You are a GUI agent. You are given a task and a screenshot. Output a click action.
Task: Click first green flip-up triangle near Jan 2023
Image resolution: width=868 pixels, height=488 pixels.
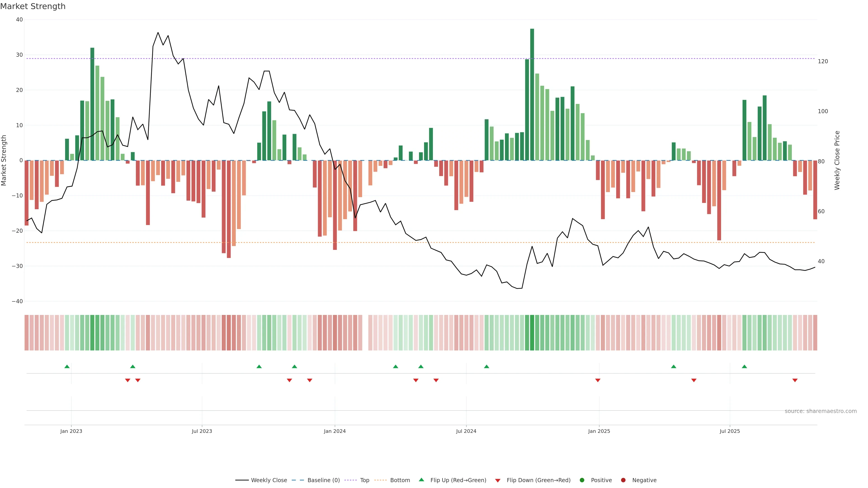(67, 366)
